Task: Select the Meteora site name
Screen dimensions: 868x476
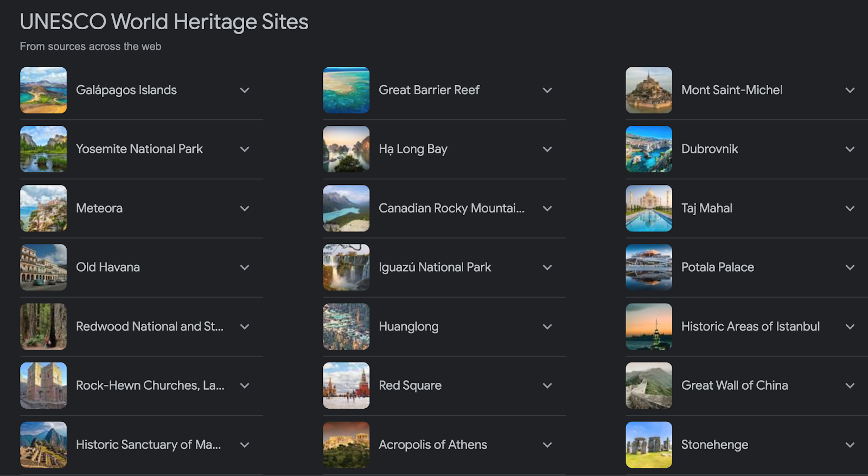Action: coord(99,208)
